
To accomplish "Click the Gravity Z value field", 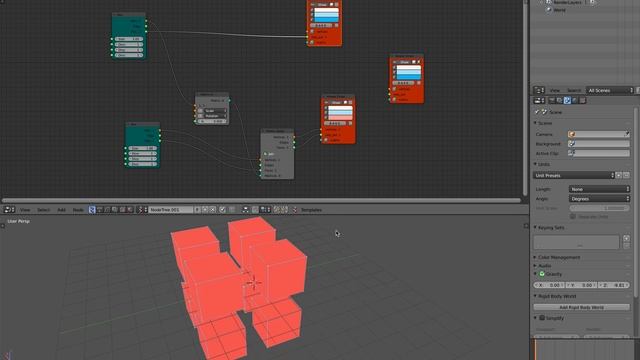I will (x=613, y=285).
